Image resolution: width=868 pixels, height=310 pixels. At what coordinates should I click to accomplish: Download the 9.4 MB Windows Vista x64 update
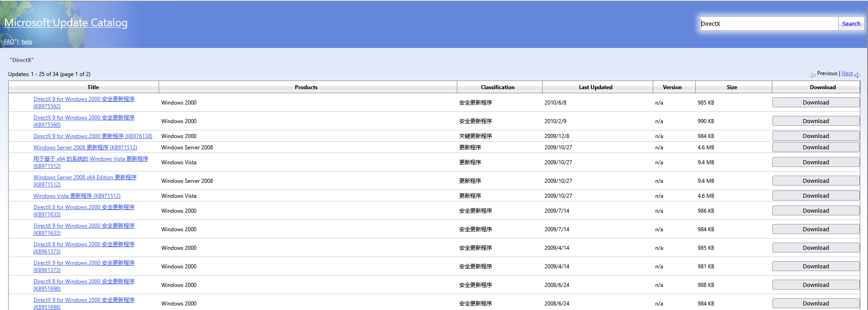pyautogui.click(x=815, y=162)
